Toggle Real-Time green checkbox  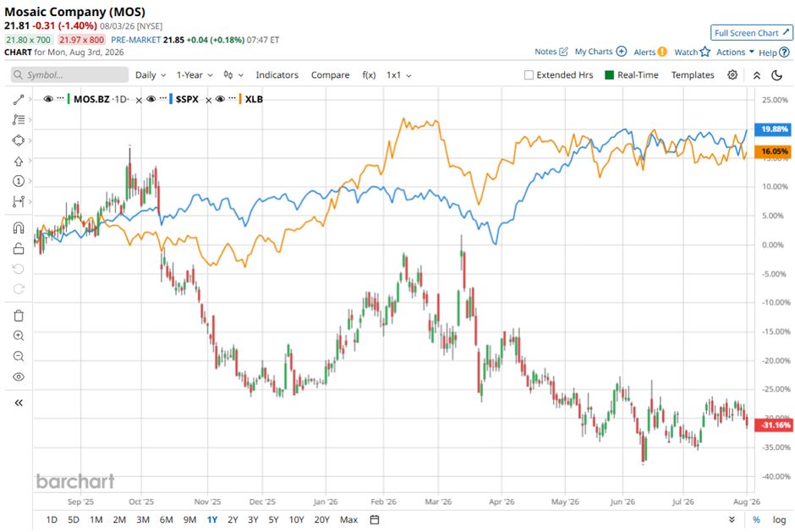point(610,75)
